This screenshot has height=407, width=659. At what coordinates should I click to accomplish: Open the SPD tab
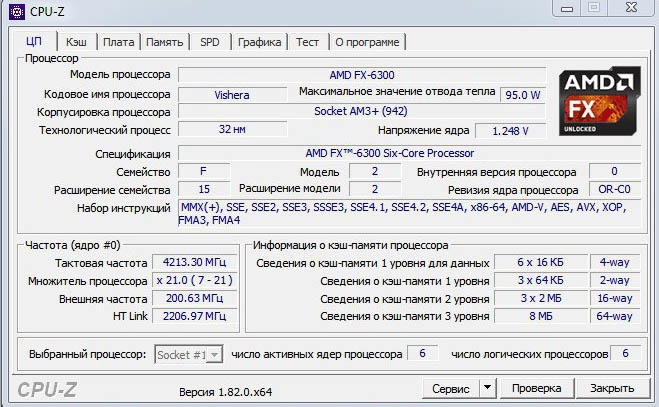(210, 42)
